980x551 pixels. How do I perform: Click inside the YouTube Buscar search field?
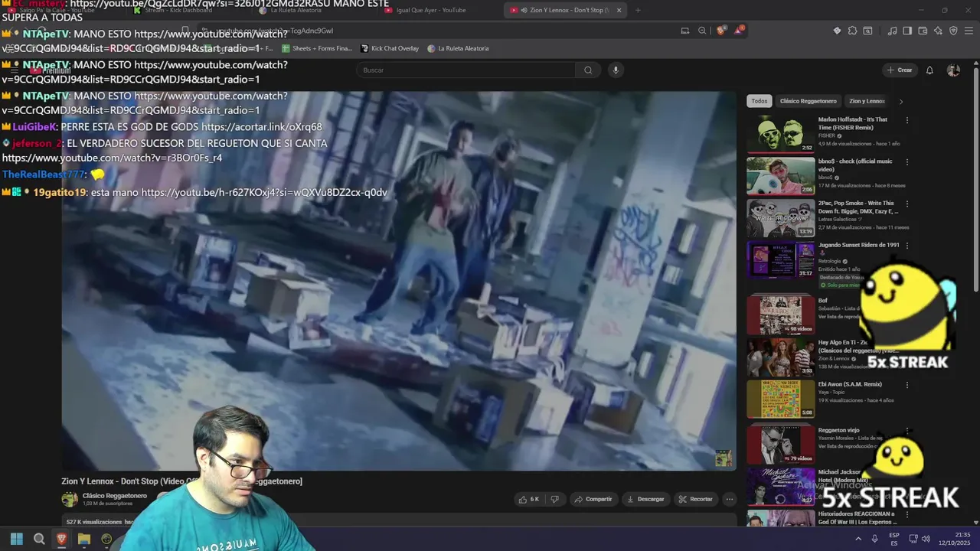pos(467,70)
